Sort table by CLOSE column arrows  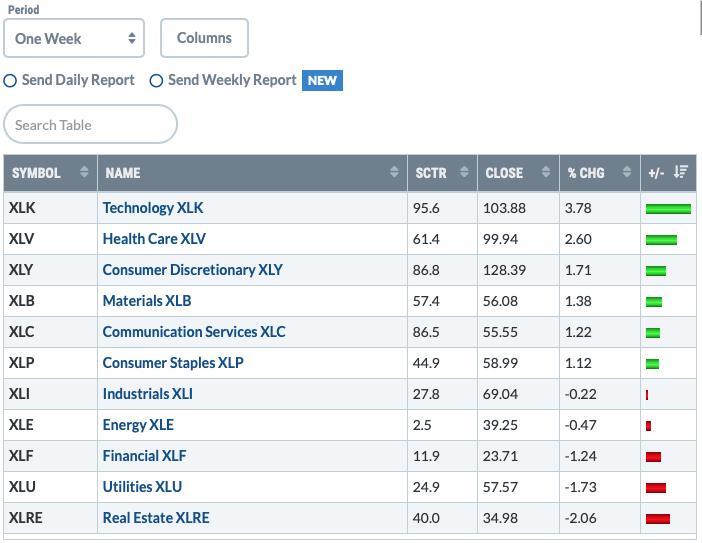[x=546, y=172]
